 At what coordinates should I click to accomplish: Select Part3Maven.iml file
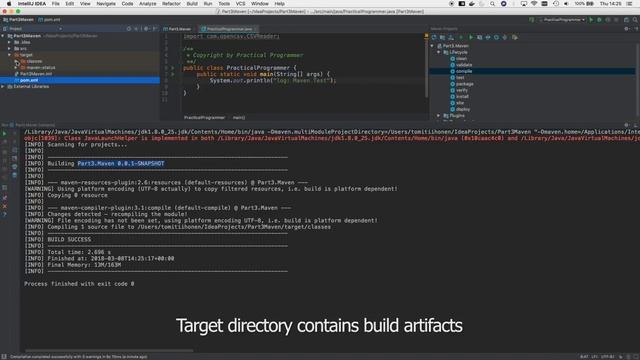36,74
